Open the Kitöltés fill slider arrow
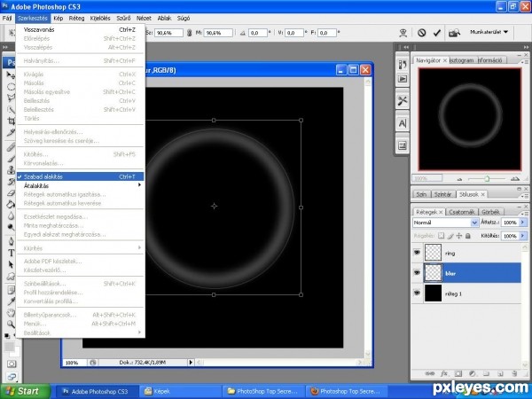The height and width of the screenshot is (399, 532). (x=523, y=236)
